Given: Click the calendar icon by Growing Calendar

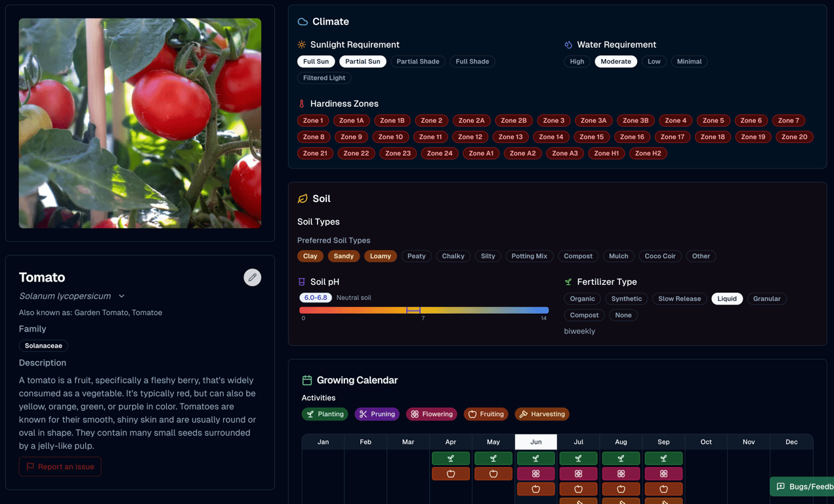Looking at the screenshot, I should pos(307,380).
